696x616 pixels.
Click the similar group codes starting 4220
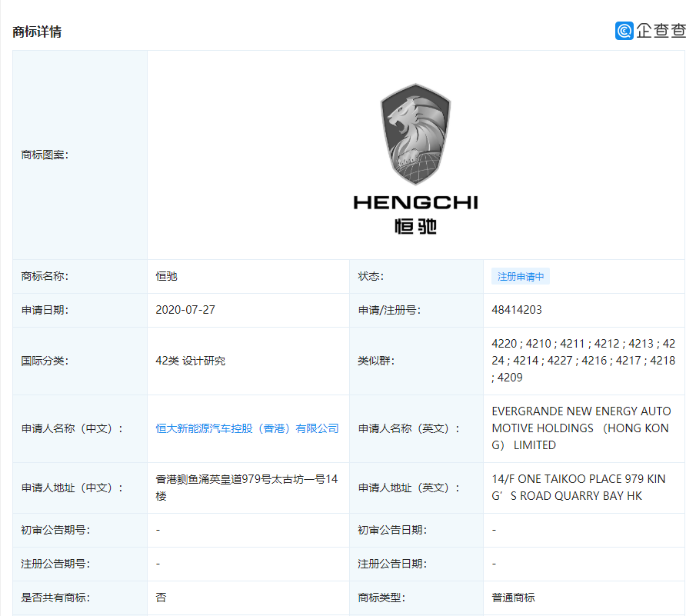click(583, 361)
